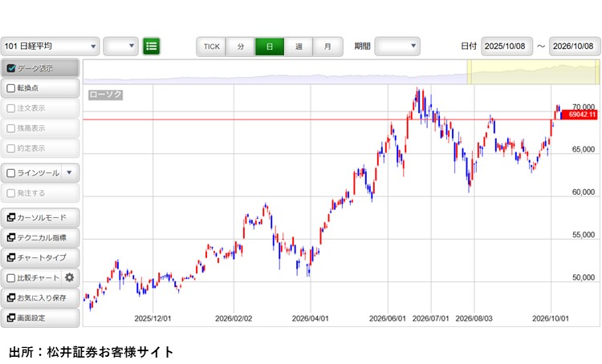
Task: Open チャートタイプ settings button
Action: (40, 257)
